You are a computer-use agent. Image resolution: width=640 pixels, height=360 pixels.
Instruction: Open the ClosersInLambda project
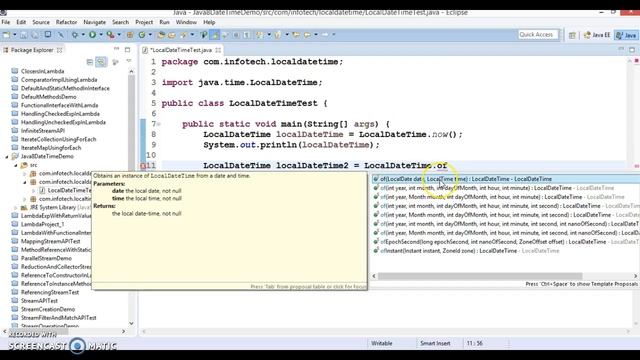(42, 71)
